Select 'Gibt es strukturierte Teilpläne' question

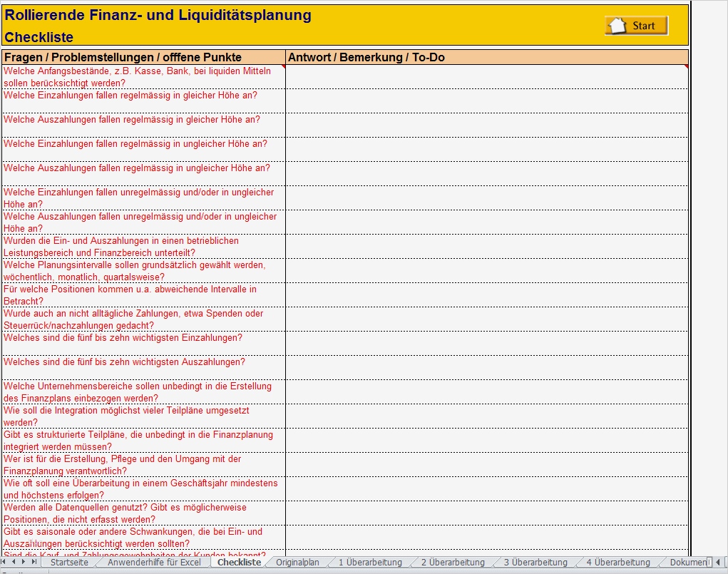point(144,440)
